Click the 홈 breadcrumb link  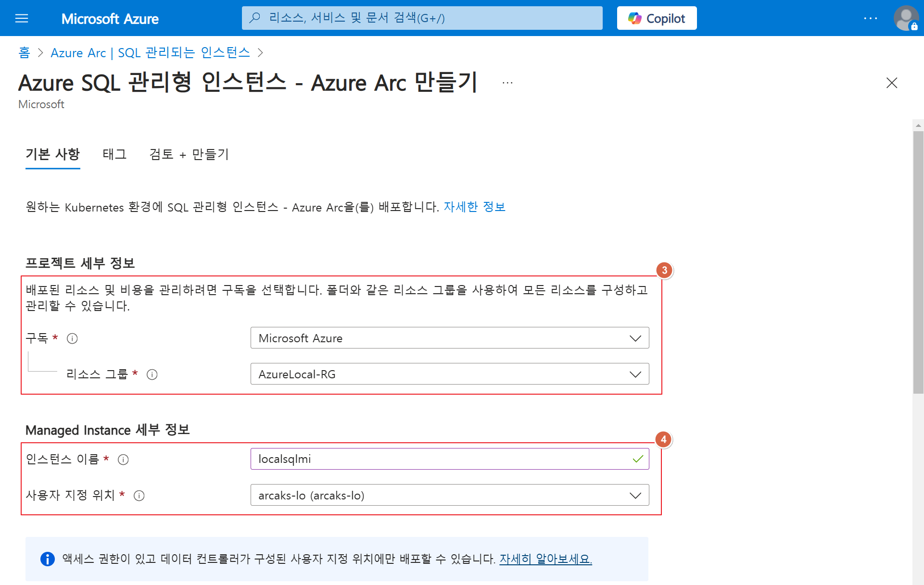[24, 52]
